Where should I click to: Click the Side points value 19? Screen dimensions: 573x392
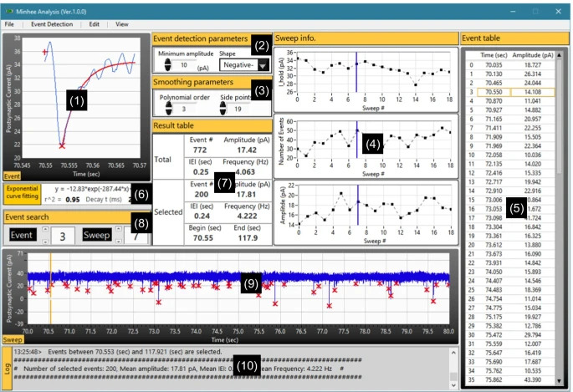tap(238, 109)
